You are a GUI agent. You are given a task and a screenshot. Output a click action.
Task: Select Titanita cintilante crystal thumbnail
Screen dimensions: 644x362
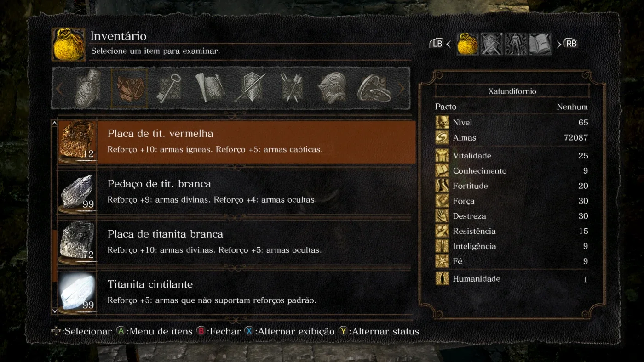[x=77, y=291]
